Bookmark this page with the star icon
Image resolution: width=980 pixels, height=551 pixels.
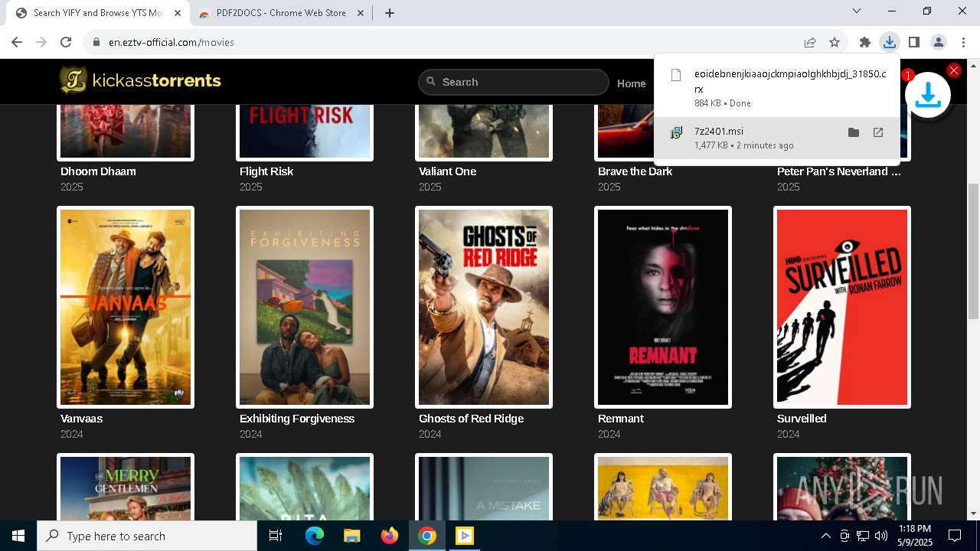(835, 42)
